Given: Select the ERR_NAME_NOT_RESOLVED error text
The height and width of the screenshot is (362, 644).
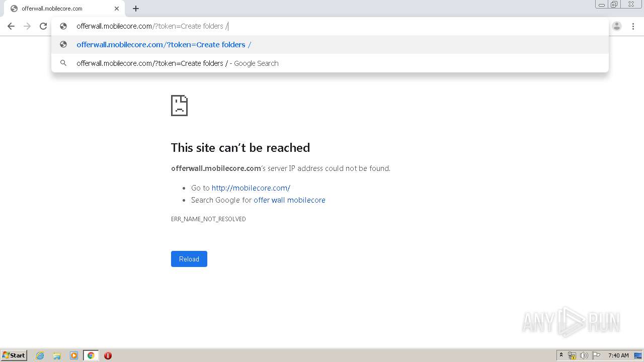Looking at the screenshot, I should (208, 219).
